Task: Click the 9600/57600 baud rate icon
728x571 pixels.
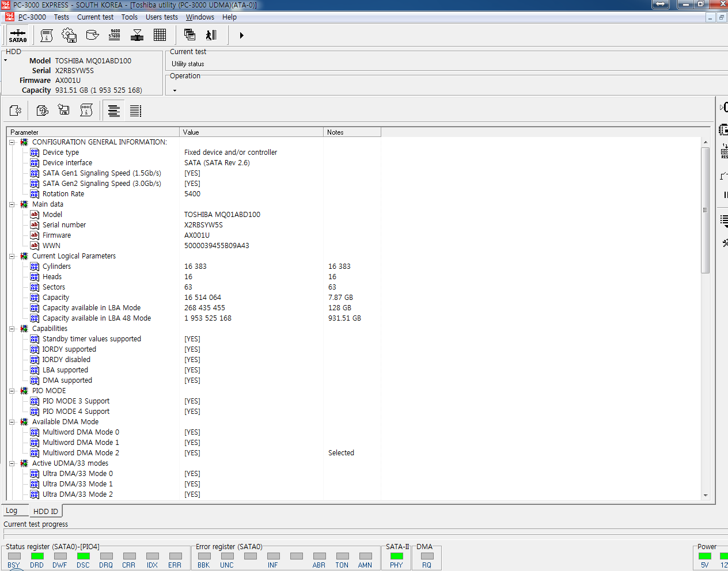Action: point(115,36)
